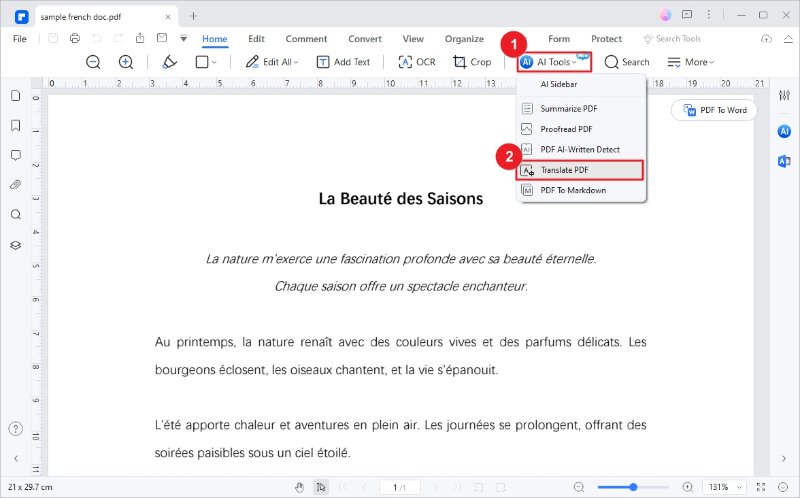Viewport: 800px width, 498px height.
Task: Click the status bar zoom in button
Action: 688,487
